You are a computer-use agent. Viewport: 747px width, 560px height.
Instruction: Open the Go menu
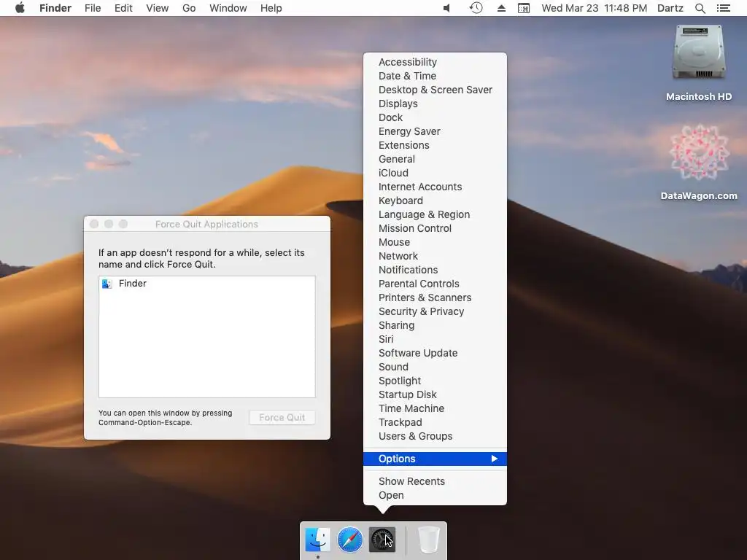(189, 8)
